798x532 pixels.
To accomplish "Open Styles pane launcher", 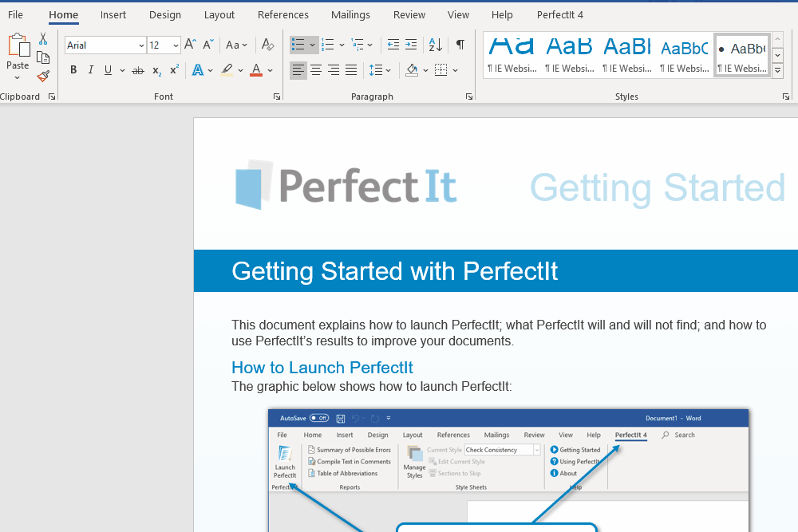I will point(786,97).
